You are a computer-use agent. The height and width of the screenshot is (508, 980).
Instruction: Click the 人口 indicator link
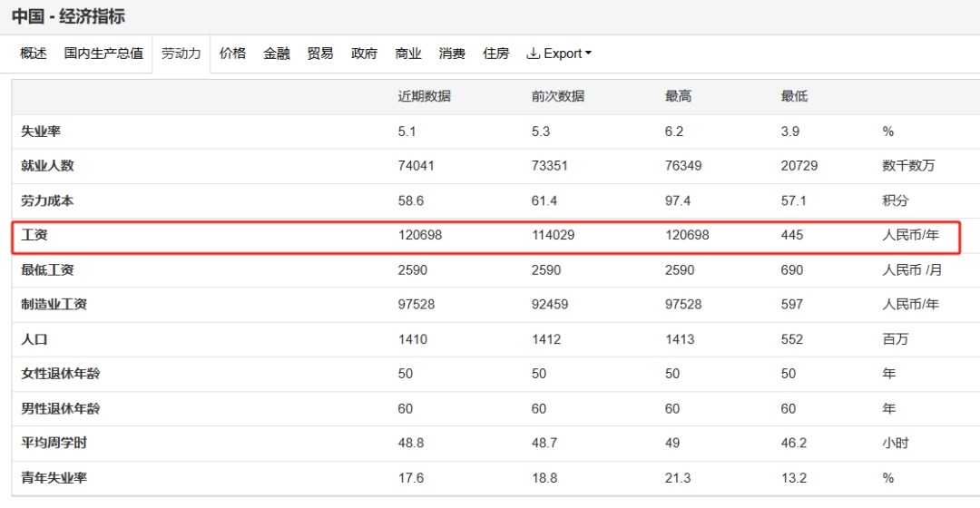point(34,339)
